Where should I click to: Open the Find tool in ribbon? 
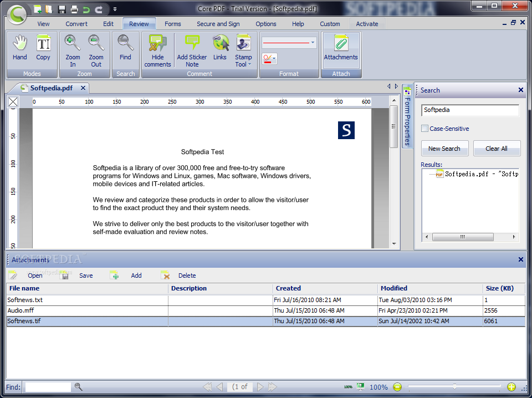pos(125,48)
